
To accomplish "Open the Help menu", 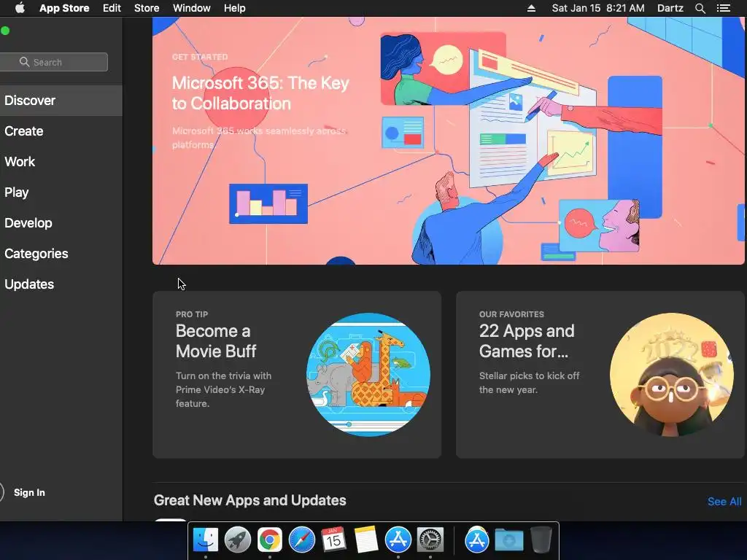I will pyautogui.click(x=234, y=8).
